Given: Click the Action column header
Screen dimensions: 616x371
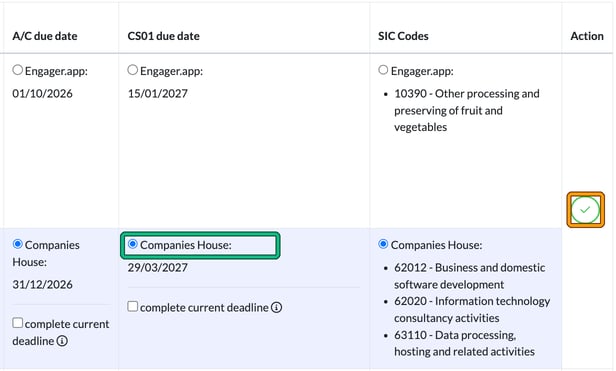Looking at the screenshot, I should pyautogui.click(x=587, y=36).
